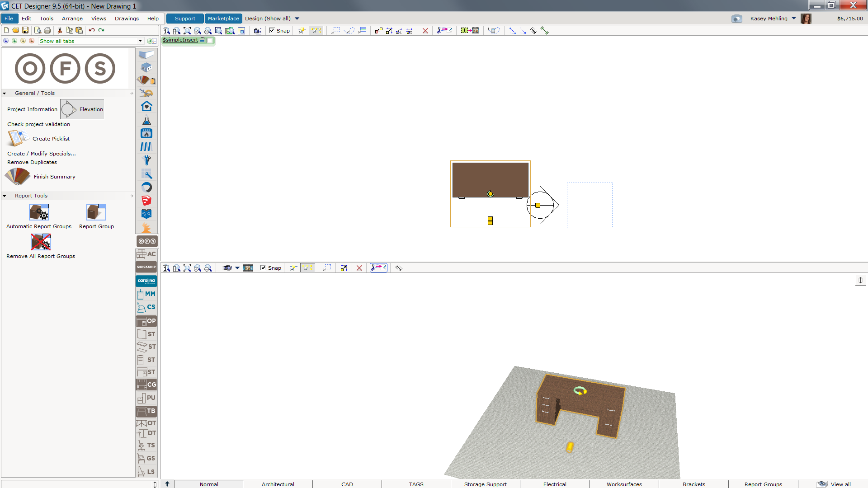
Task: Expand Design (Show all) dropdown arrow
Action: click(x=297, y=19)
